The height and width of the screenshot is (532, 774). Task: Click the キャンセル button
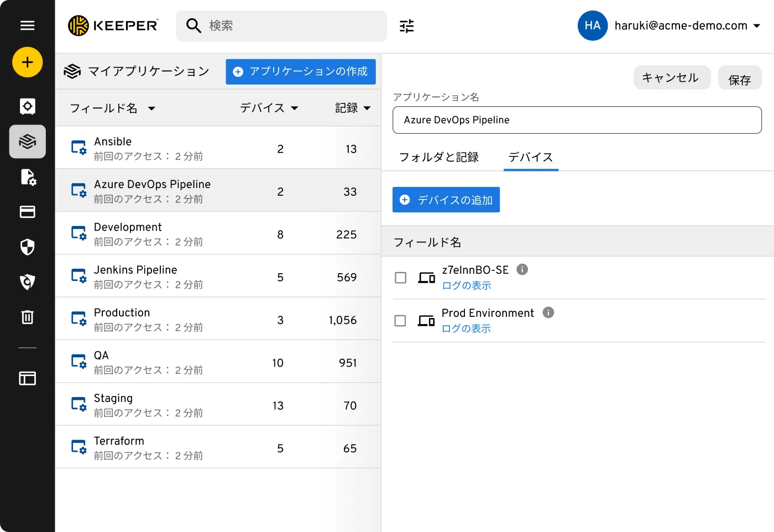(672, 78)
